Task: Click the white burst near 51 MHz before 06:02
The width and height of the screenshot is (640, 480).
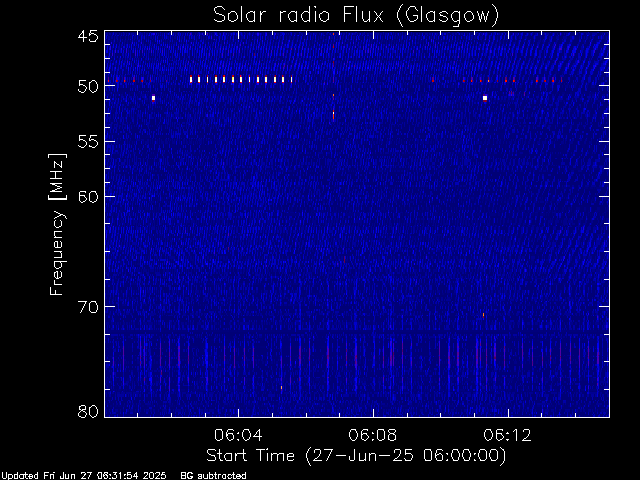Action: (x=153, y=98)
